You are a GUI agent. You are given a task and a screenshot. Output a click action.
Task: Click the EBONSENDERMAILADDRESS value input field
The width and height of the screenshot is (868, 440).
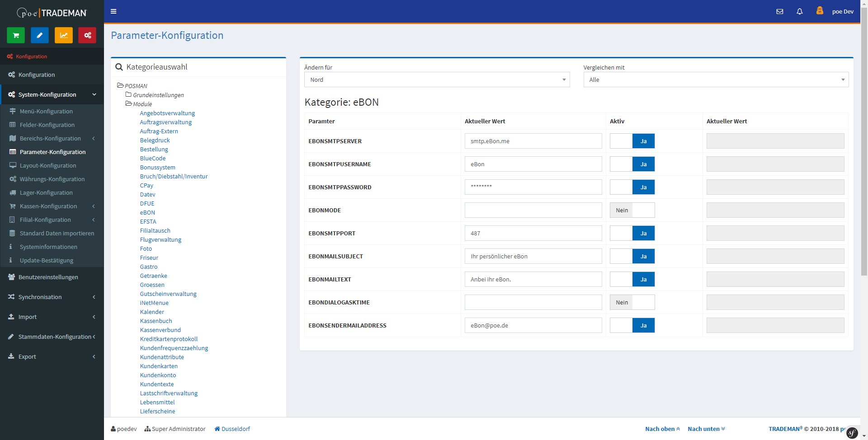(533, 325)
